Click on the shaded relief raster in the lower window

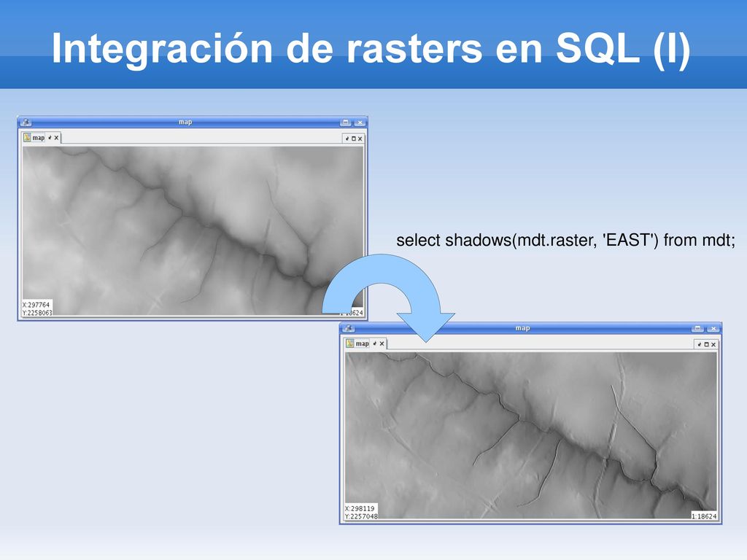[x=531, y=435]
